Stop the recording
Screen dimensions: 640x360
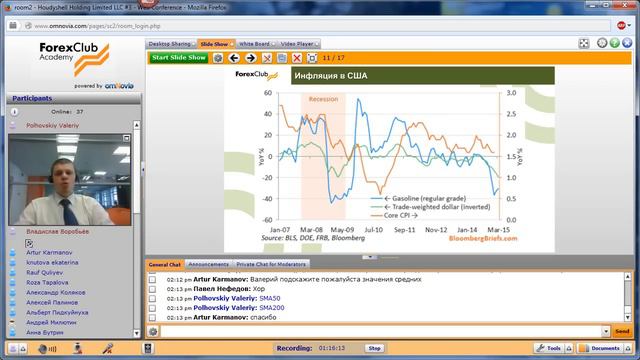374,348
